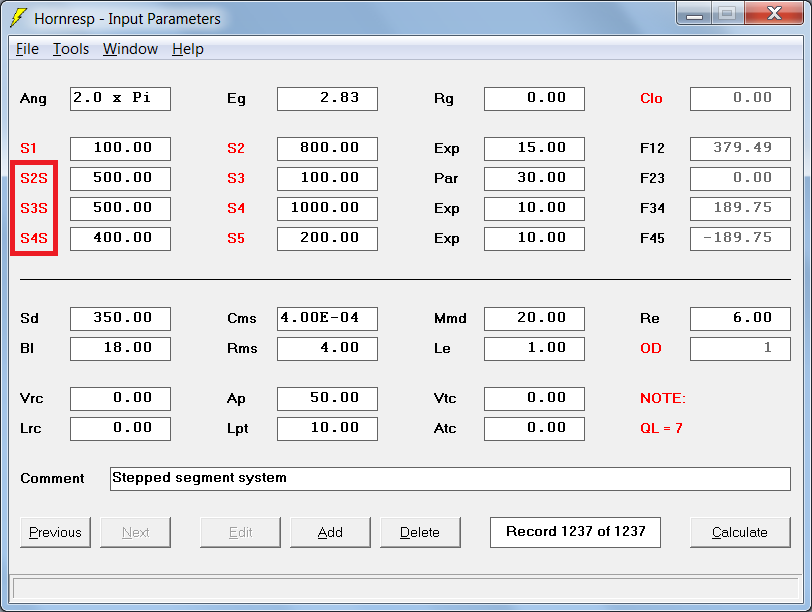
Task: Select the Eg value field
Action: 327,98
